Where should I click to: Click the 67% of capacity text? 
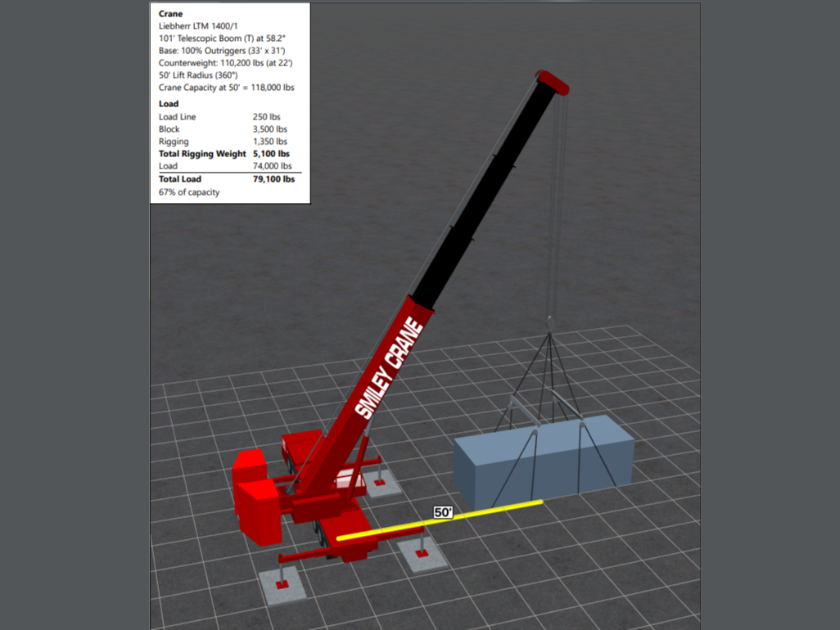click(x=189, y=192)
